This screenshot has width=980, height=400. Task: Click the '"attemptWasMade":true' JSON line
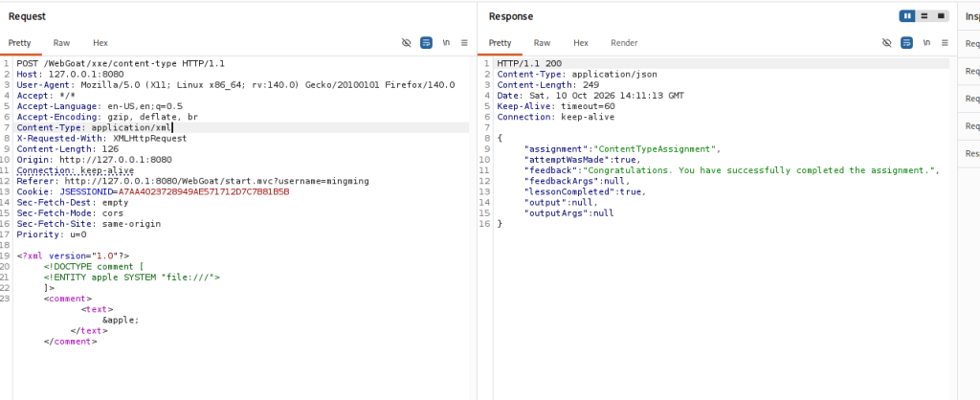[583, 160]
